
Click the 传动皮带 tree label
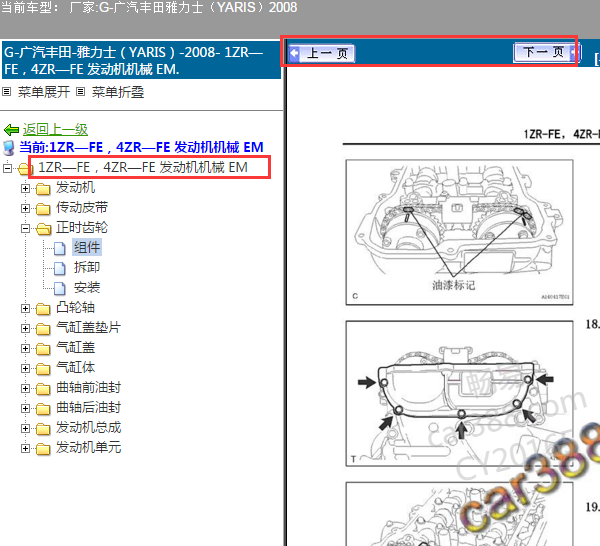(x=82, y=207)
